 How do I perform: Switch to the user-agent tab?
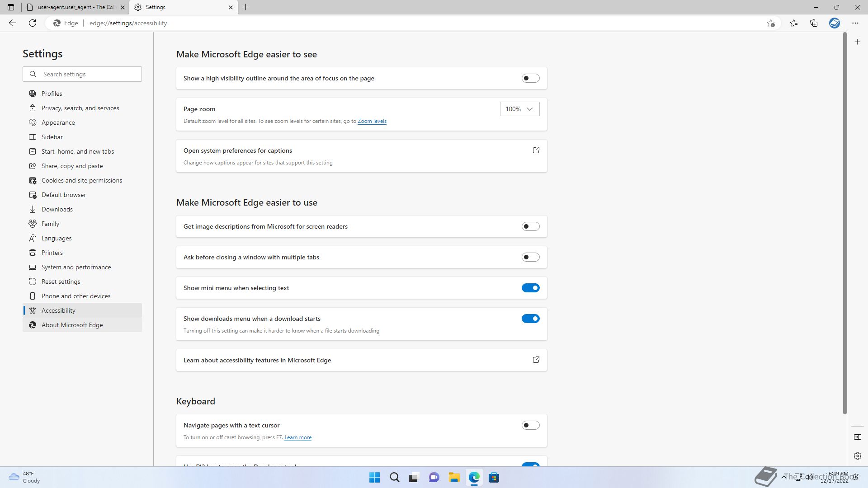75,7
